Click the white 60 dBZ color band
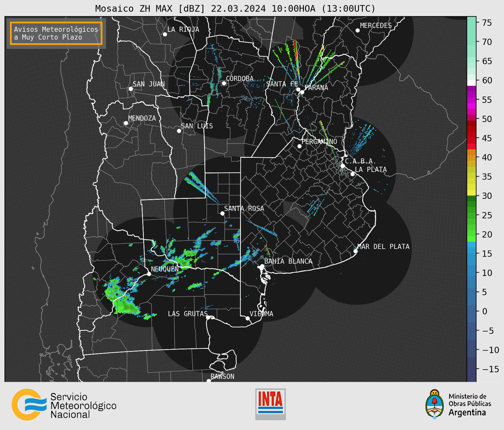The width and height of the screenshot is (504, 430). [471, 83]
